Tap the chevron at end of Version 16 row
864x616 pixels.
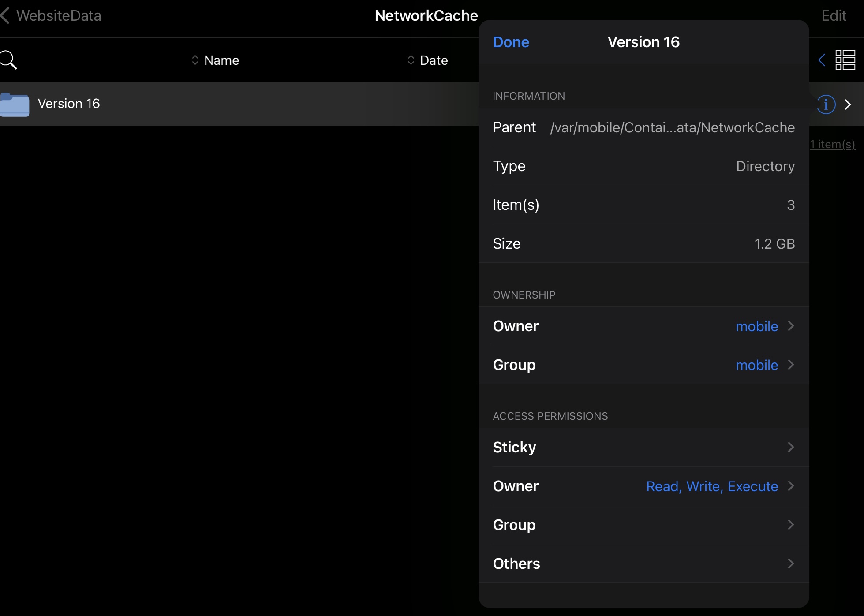point(848,104)
